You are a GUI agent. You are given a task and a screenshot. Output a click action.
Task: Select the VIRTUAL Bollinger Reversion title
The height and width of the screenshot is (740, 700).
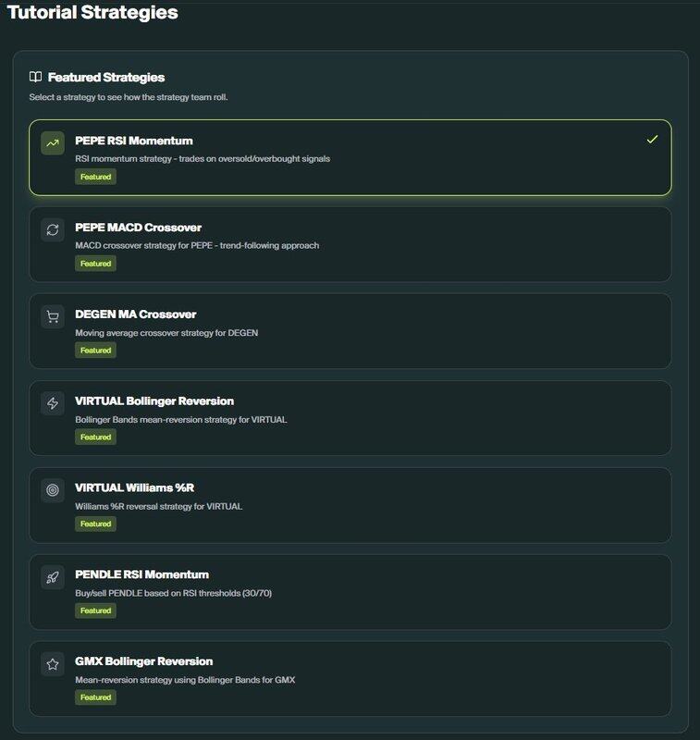pyautogui.click(x=154, y=401)
